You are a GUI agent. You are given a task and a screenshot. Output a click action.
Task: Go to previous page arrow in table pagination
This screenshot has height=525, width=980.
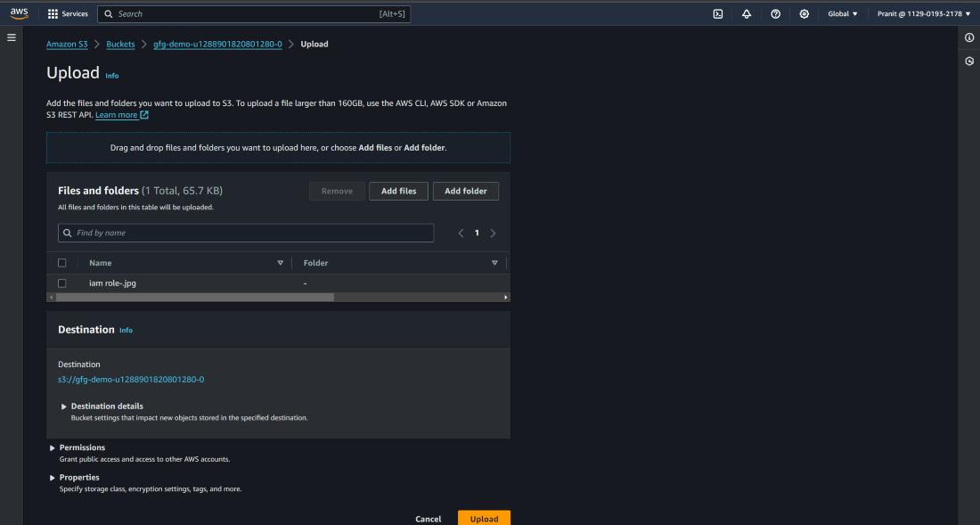461,234
